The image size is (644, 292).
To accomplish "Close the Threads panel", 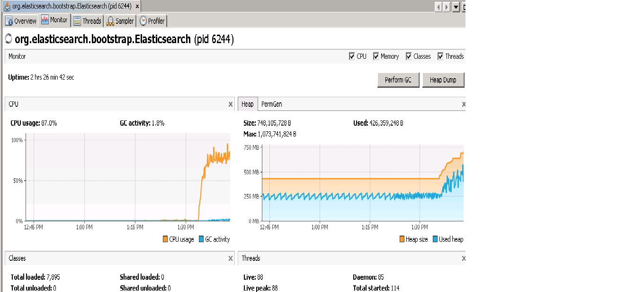I will click(x=464, y=258).
